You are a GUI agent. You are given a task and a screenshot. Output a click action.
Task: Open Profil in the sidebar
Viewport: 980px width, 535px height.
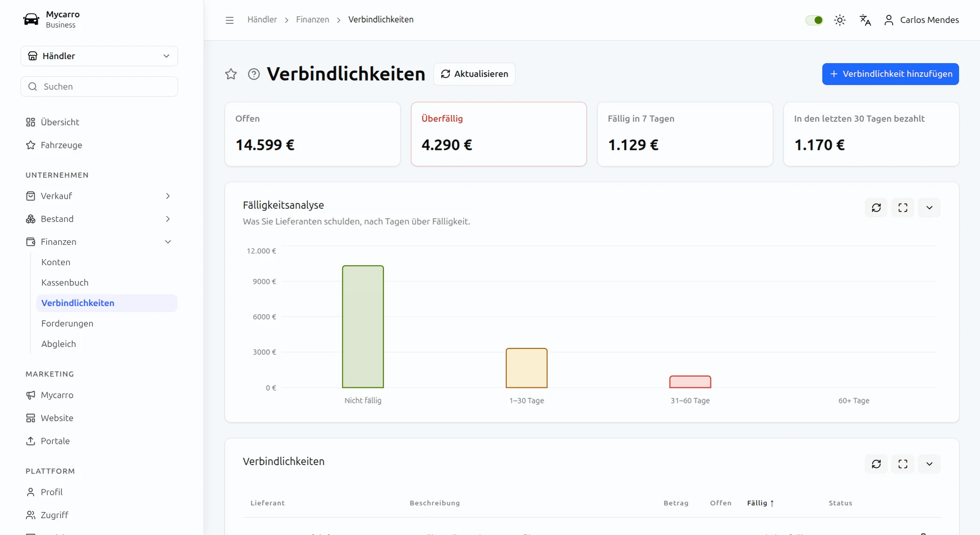99,492
